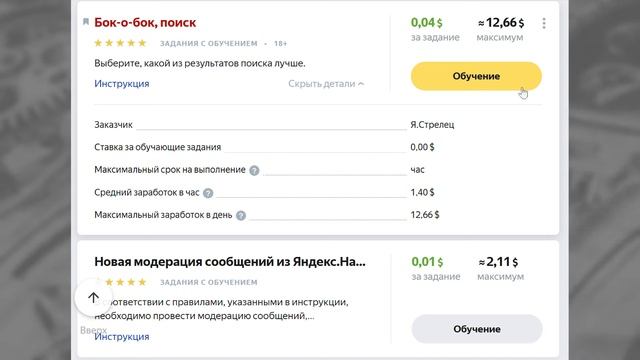This screenshot has width=640, height=360.
Task: Click the help icon next to Максимальный заработок в день
Action: click(241, 216)
